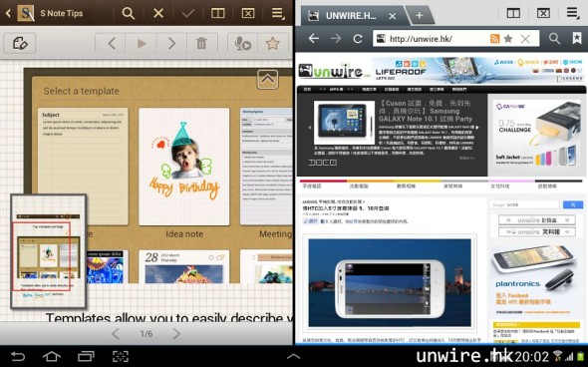Expand the tray with bottom up-arrow
588x367 pixels.
pyautogui.click(x=293, y=356)
